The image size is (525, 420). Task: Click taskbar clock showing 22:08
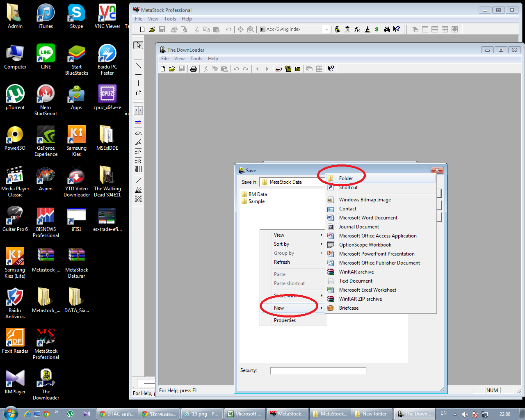tap(505, 414)
